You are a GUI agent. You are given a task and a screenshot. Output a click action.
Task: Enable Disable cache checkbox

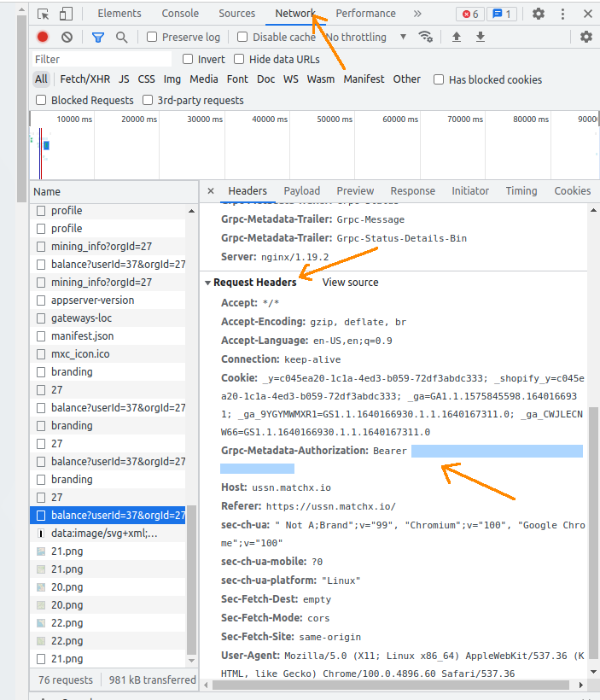(242, 37)
